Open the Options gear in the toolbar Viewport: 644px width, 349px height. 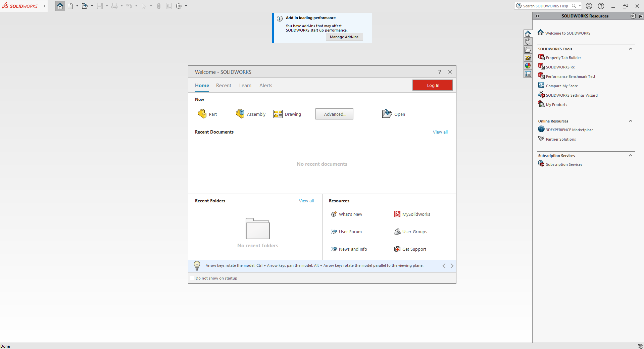(179, 6)
